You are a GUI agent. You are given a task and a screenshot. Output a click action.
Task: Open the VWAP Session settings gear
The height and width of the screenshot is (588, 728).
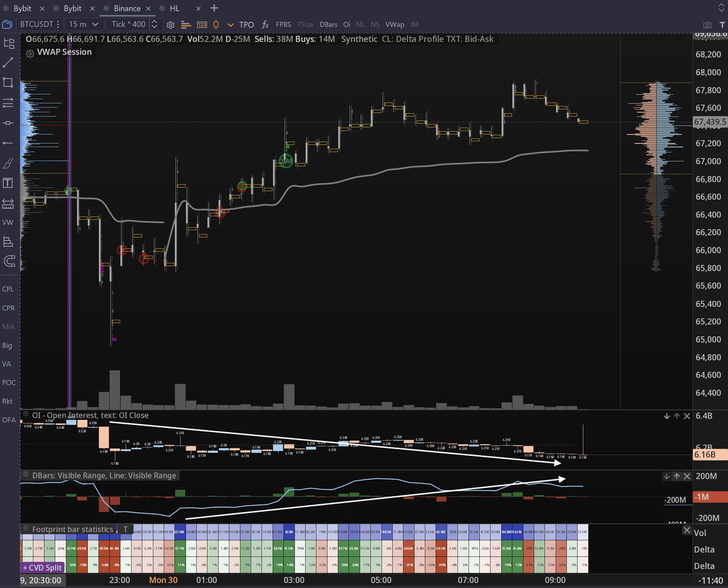(30, 53)
